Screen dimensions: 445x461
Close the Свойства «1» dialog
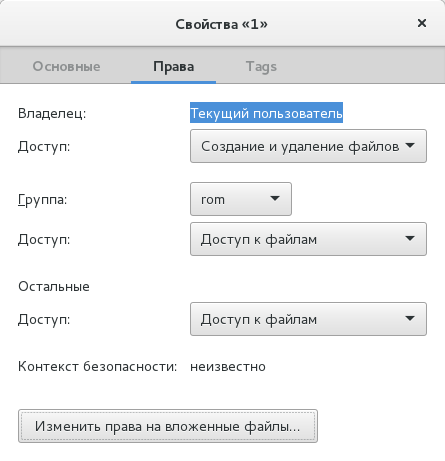pos(422,23)
